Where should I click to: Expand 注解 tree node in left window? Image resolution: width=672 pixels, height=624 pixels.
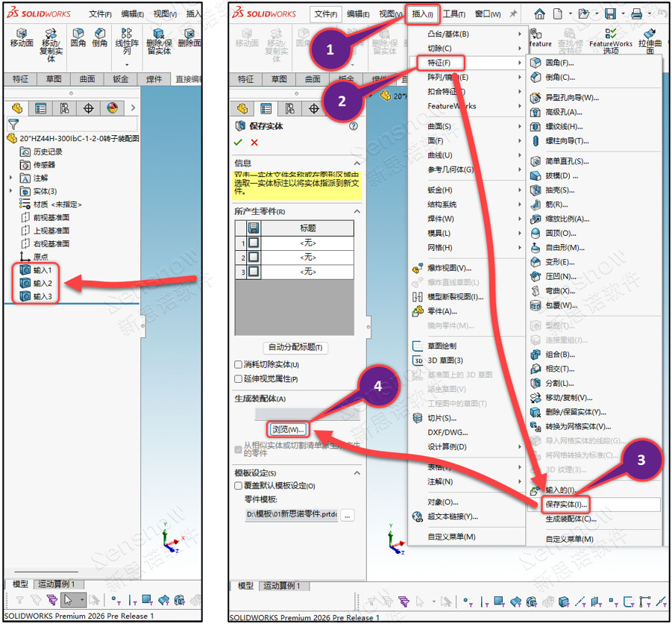tap(11, 178)
